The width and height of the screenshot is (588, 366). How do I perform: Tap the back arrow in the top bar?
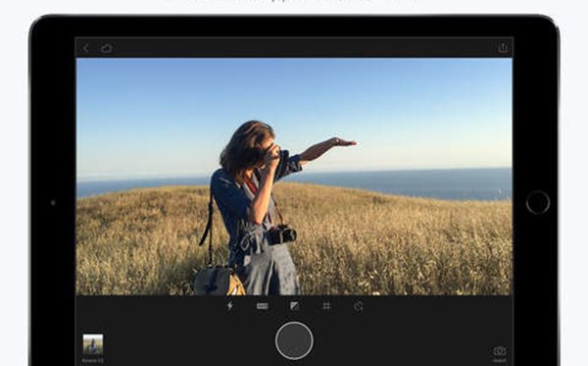tap(86, 48)
